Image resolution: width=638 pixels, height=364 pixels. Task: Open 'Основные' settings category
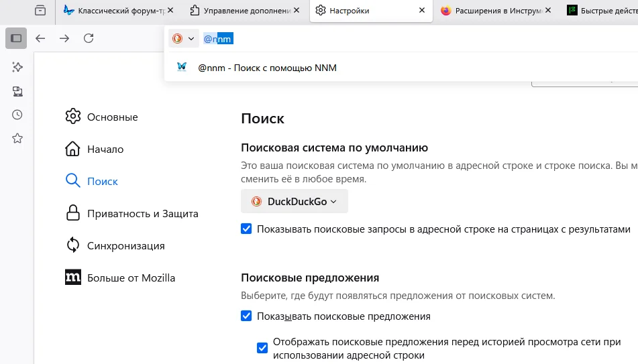112,117
